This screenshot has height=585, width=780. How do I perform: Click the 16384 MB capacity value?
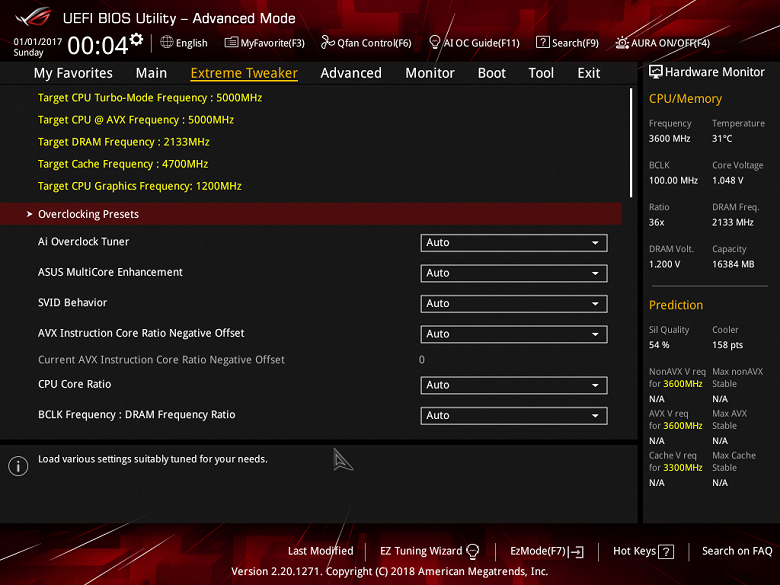(733, 264)
